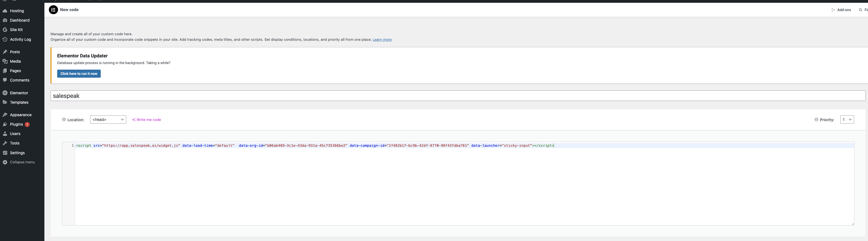Click the Templates folder icon
The width and height of the screenshot is (868, 241).
pos(5,102)
